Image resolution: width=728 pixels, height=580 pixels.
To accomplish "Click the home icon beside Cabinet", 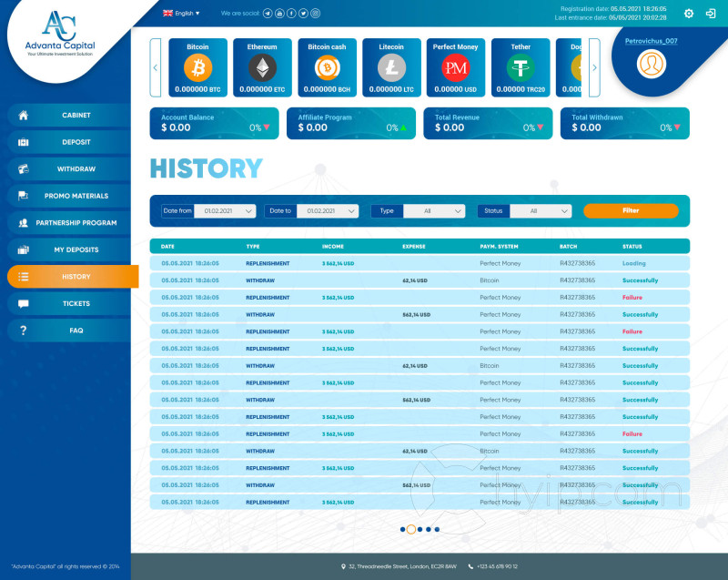I will [24, 115].
